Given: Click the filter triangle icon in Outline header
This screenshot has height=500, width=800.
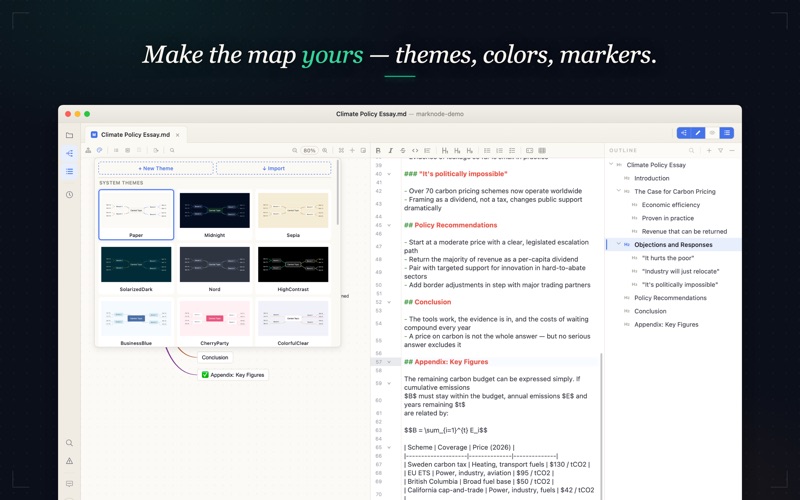Looking at the screenshot, I should [720, 151].
